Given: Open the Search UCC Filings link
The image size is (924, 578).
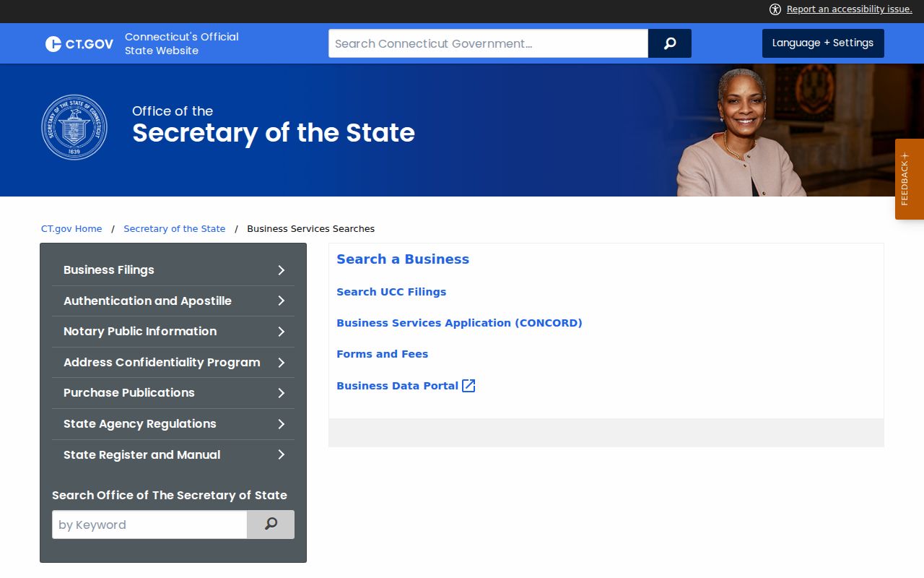Looking at the screenshot, I should pyautogui.click(x=391, y=292).
